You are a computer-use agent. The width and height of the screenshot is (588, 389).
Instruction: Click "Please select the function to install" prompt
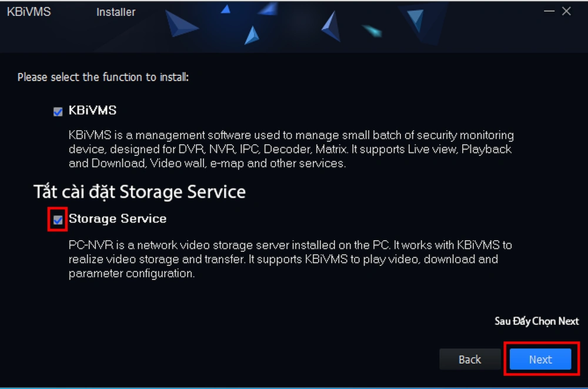(103, 77)
